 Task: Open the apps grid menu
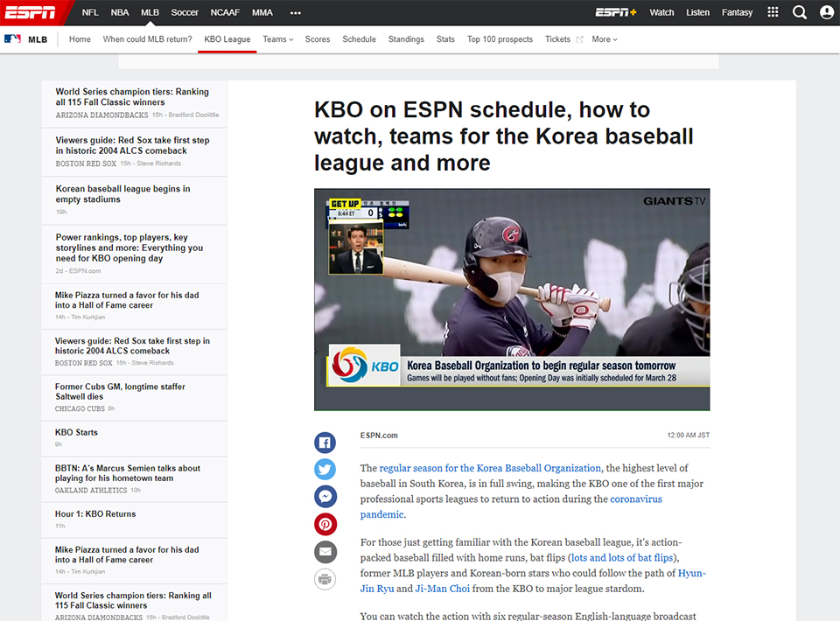[772, 12]
